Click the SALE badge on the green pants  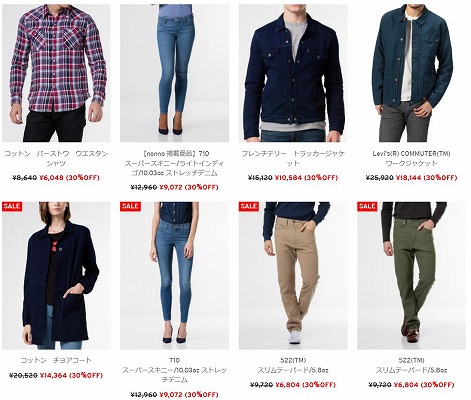(367, 206)
